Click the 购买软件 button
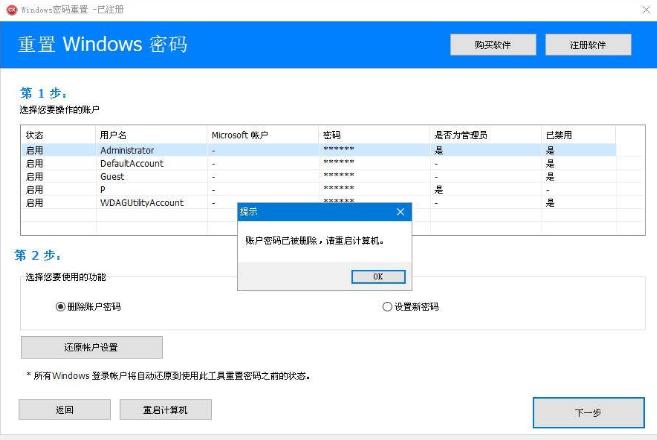The height and width of the screenshot is (440, 657). 493,45
